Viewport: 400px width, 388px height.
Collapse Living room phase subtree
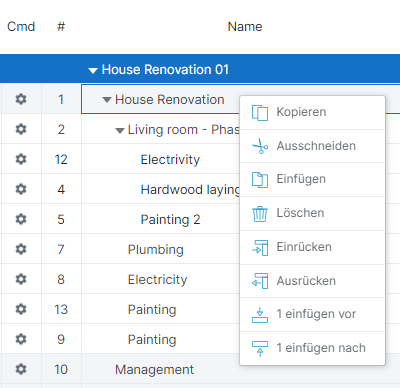pos(120,130)
